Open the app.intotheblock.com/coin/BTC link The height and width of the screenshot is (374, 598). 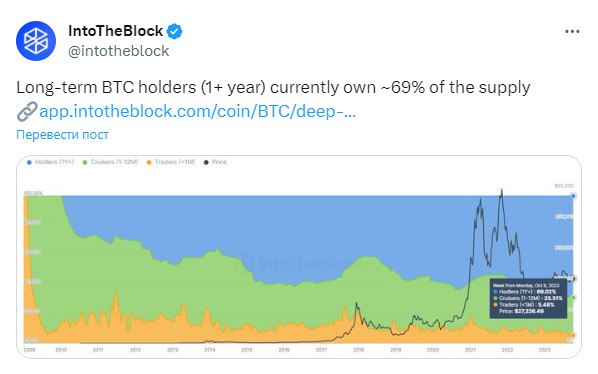[x=198, y=111]
